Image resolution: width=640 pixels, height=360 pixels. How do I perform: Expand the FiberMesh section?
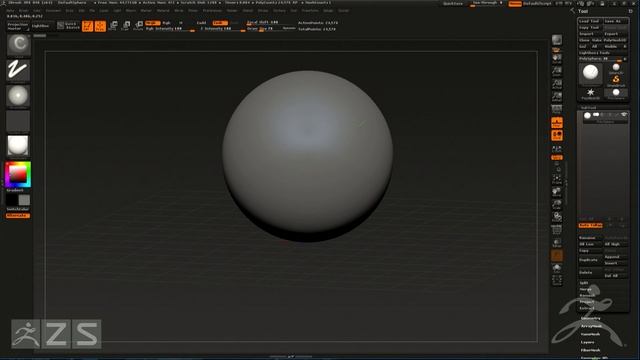[x=590, y=350]
